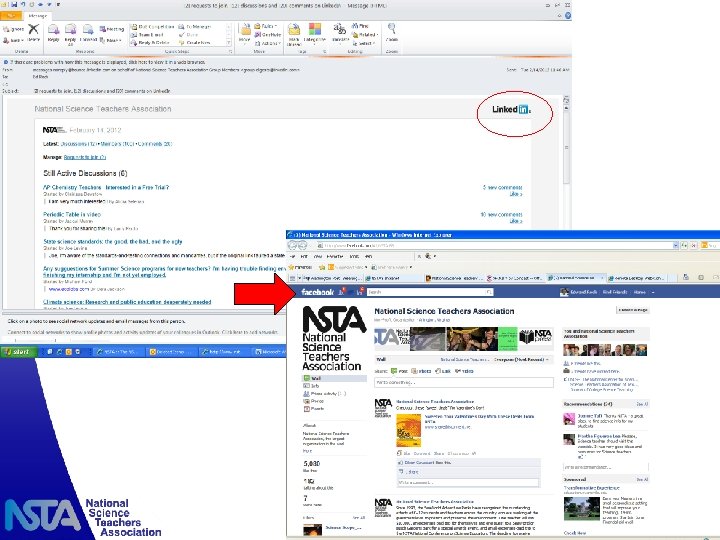Image resolution: width=720 pixels, height=540 pixels.
Task: Open AP Chemistry Teachers discussion link
Action: 106,187
